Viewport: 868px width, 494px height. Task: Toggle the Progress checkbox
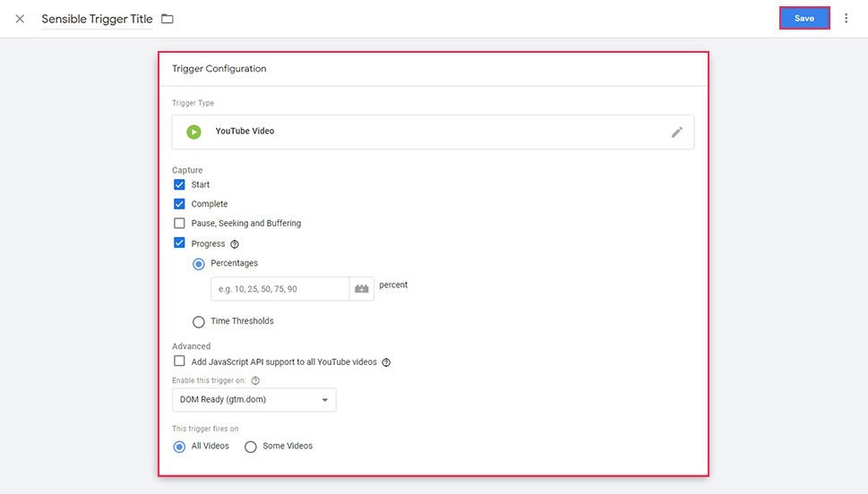tap(179, 243)
